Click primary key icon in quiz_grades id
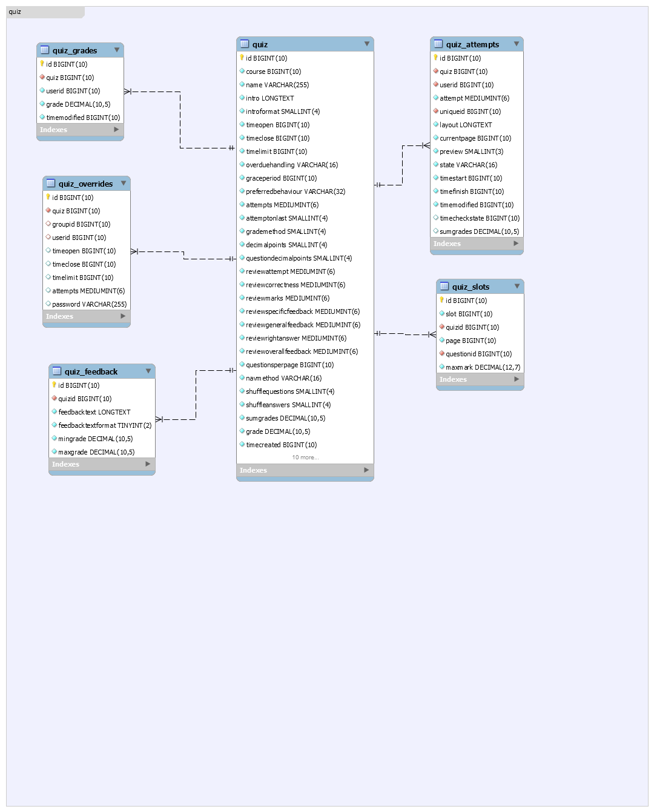This screenshot has height=812, width=654. tap(42, 64)
